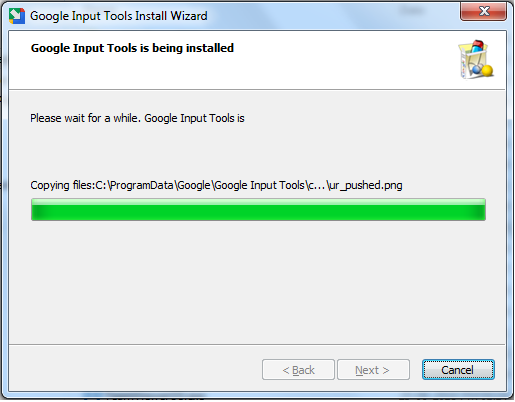515x402 pixels.
Task: Click the empty title bar area beside the wizard title
Action: coord(333,16)
